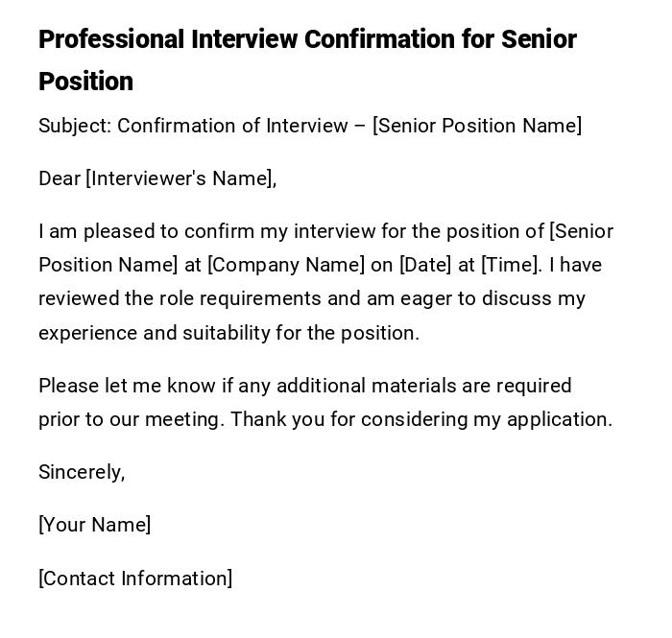The height and width of the screenshot is (638, 672).
Task: Select the [Time] placeholder
Action: [x=512, y=265]
